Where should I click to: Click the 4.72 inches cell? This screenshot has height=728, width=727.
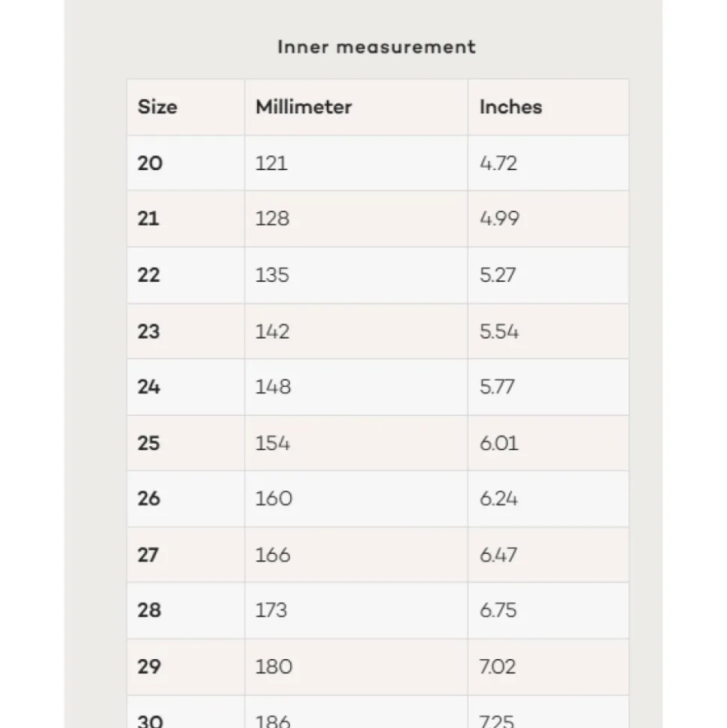[x=498, y=163]
